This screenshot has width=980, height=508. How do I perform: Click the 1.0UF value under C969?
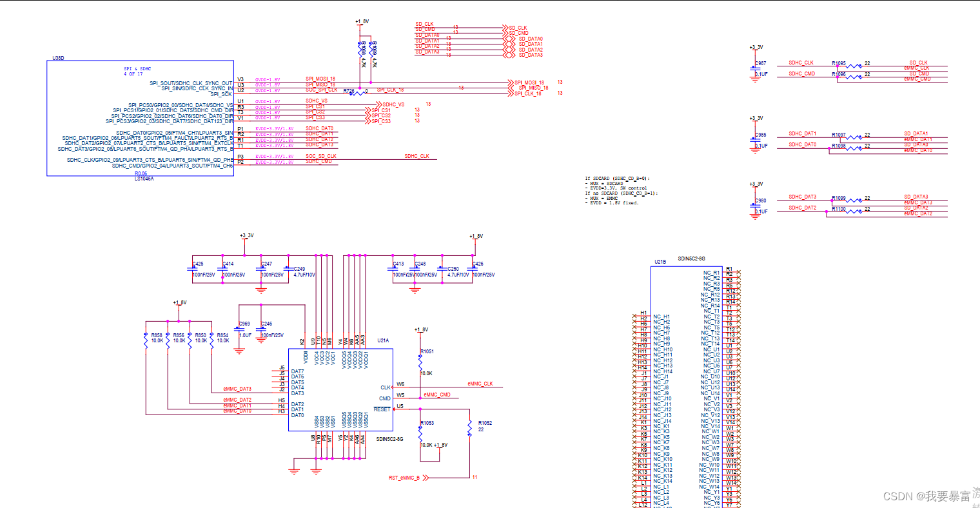pyautogui.click(x=245, y=335)
